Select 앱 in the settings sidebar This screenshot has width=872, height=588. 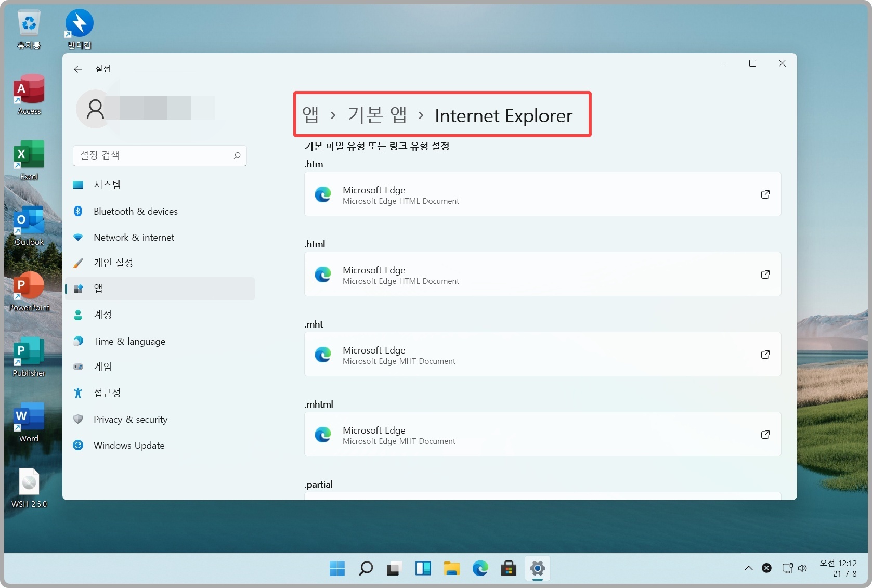click(160, 289)
